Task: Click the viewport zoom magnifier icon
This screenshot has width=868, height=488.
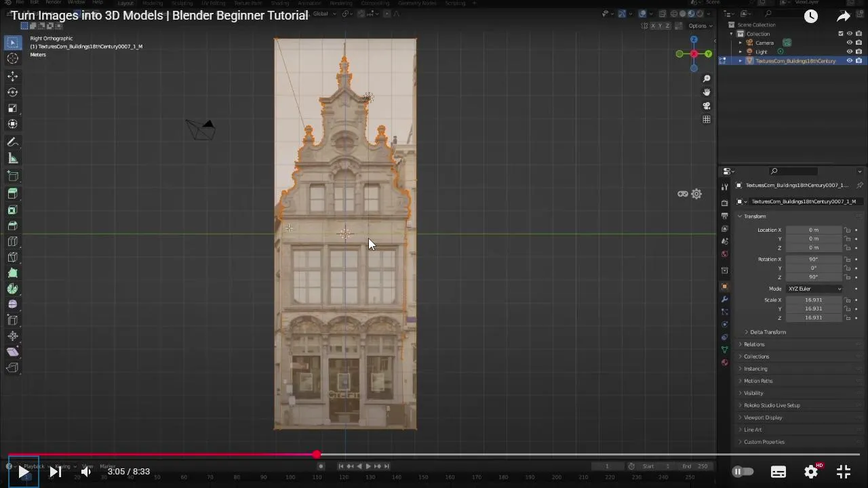Action: (707, 79)
